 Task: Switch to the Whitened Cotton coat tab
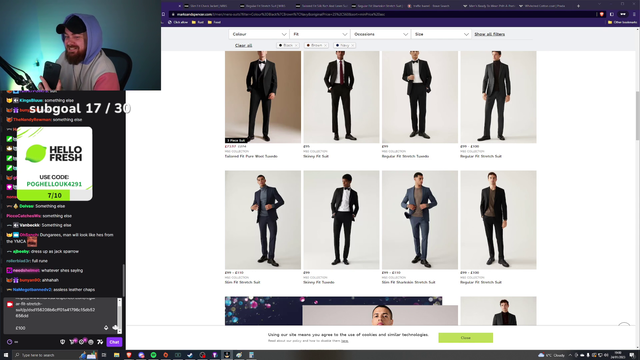[x=544, y=6]
